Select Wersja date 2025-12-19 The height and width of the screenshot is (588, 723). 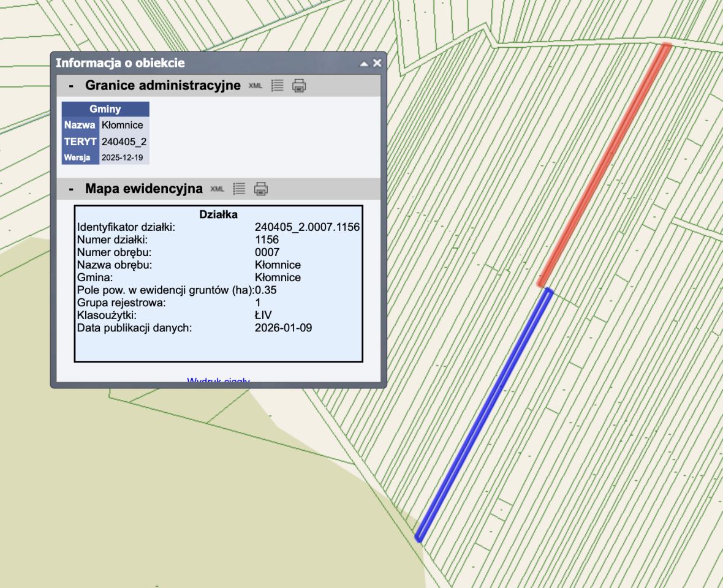tap(122, 157)
